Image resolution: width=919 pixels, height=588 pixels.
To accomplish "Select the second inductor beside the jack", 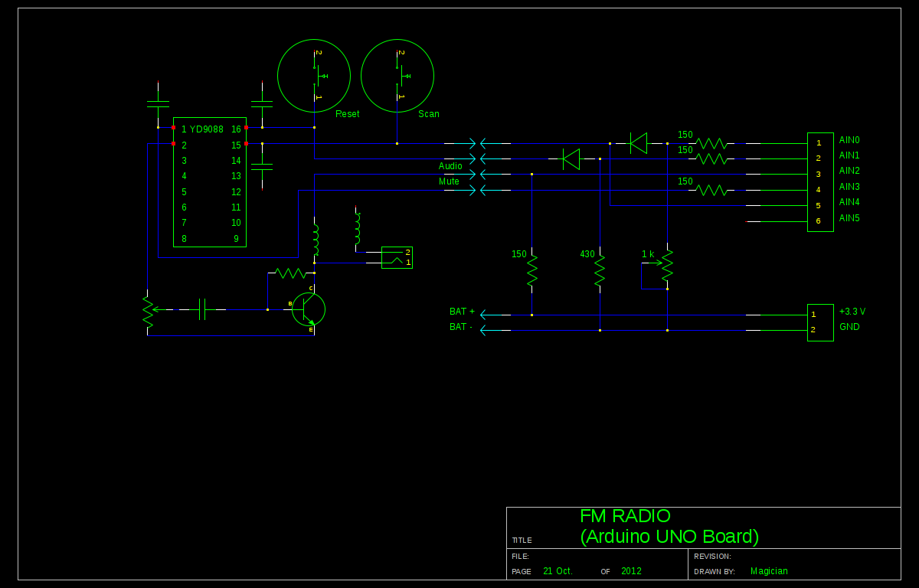I will pyautogui.click(x=357, y=228).
